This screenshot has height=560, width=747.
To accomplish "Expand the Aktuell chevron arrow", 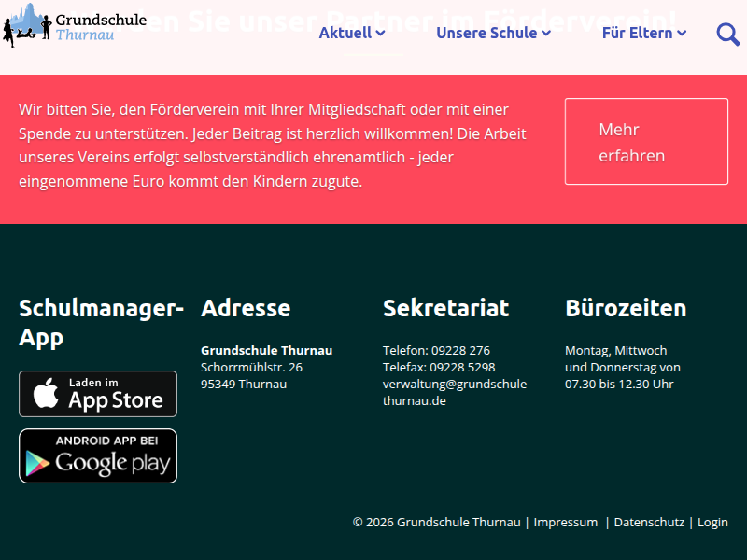I will (380, 34).
